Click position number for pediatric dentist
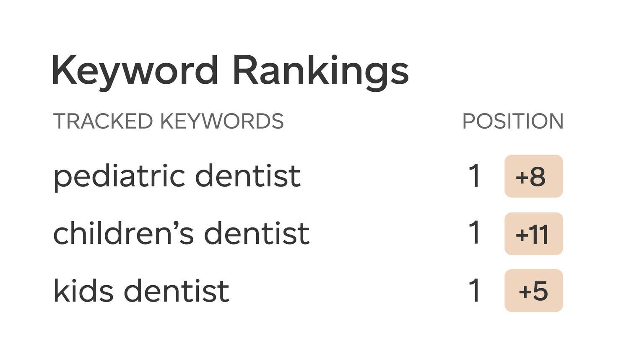The width and height of the screenshot is (629, 364). pyautogui.click(x=474, y=176)
